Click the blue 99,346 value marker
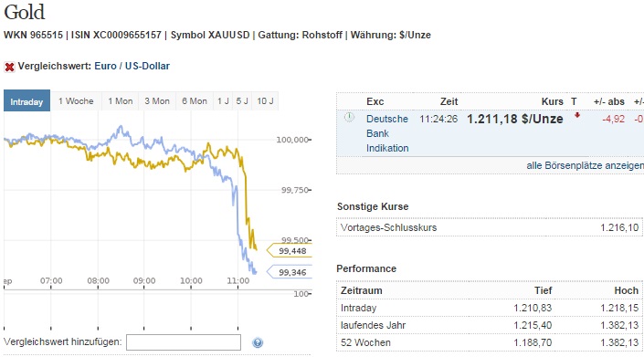Image resolution: width=644 pixels, height=357 pixels. point(290,272)
